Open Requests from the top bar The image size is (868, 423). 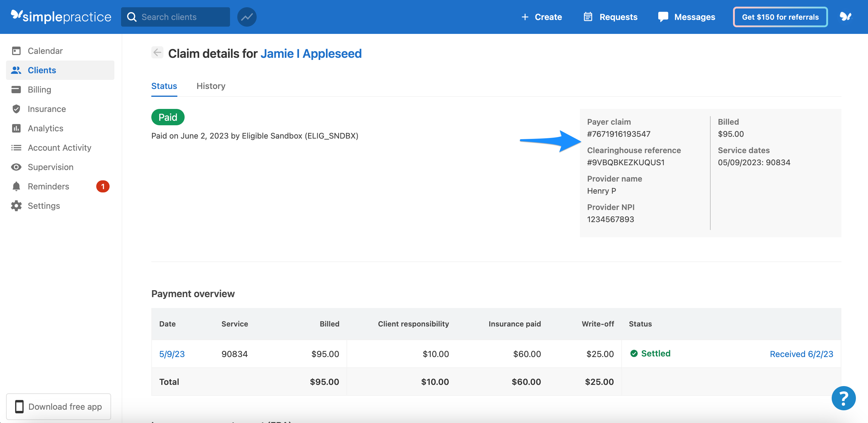(610, 17)
